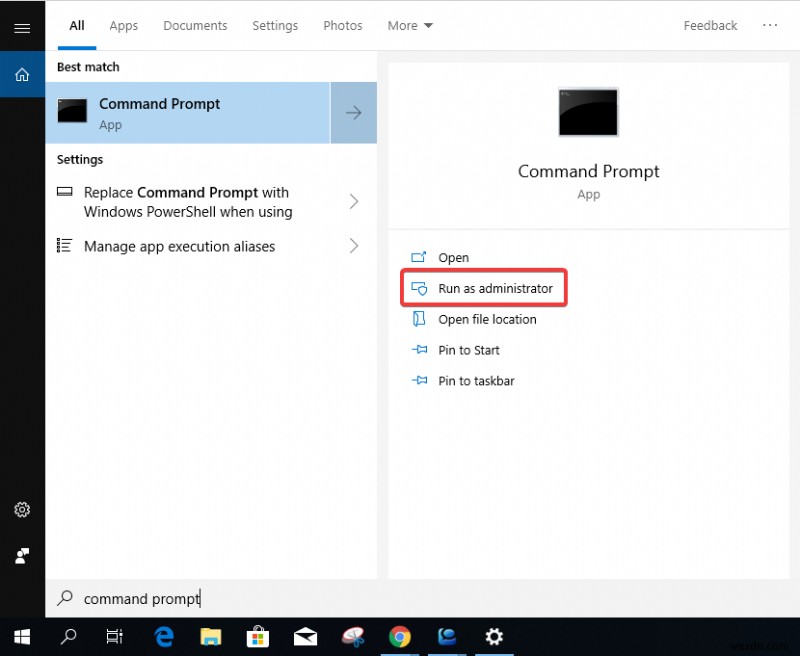
Task: Open the Mail app from the taskbar
Action: tap(305, 636)
